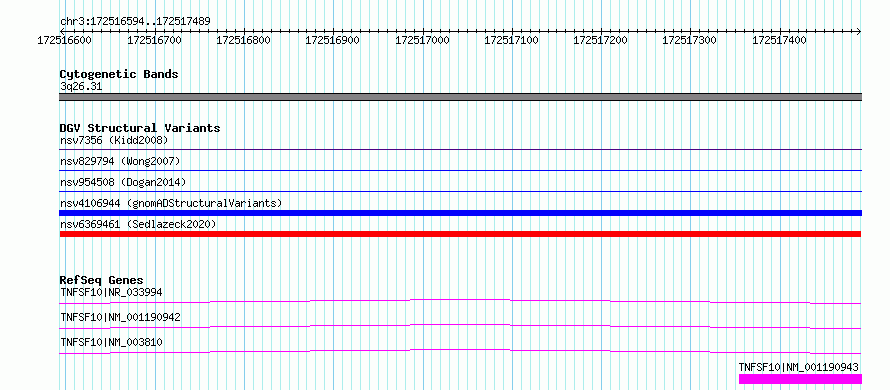Open variant nsv829794 (Wong2007) label

tap(120, 161)
